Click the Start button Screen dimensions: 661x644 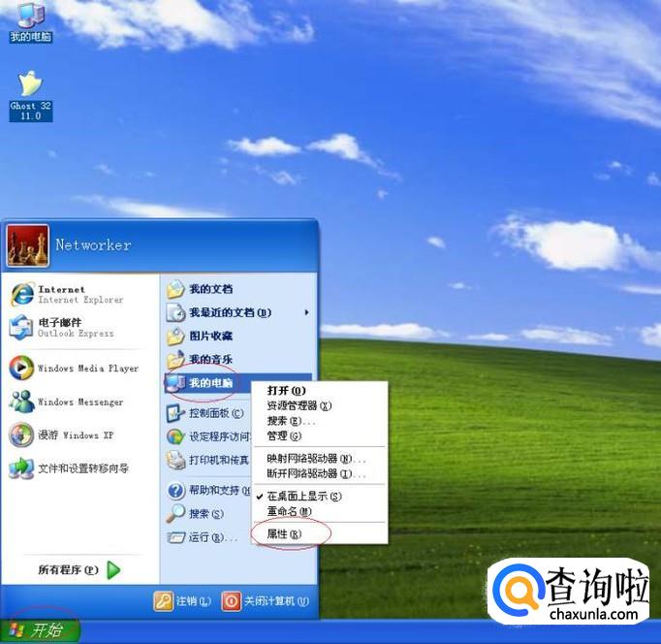point(40,631)
